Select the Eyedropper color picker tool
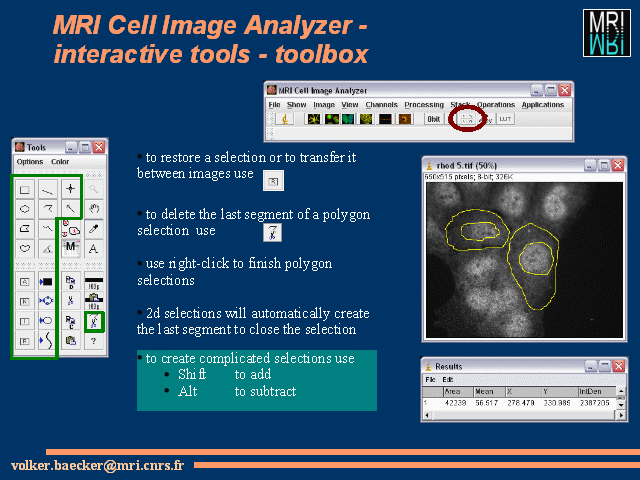640x480 pixels. click(x=94, y=229)
